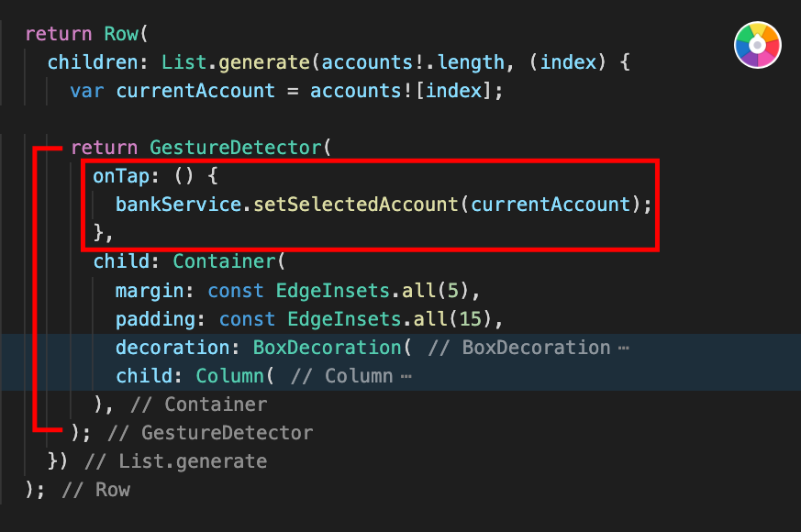Click the // GestureDetector closing label
The width and height of the screenshot is (801, 532).
pos(210,433)
